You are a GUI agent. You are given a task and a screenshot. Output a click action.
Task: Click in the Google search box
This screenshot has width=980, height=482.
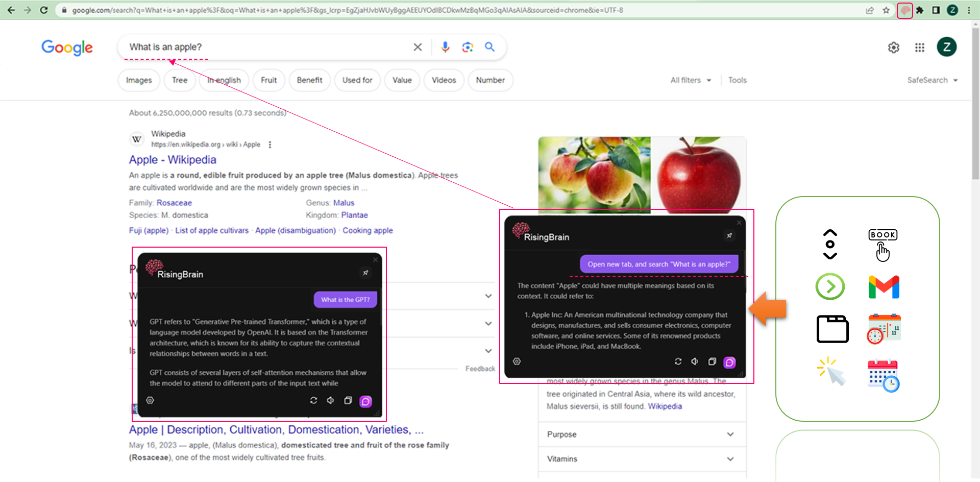click(265, 47)
